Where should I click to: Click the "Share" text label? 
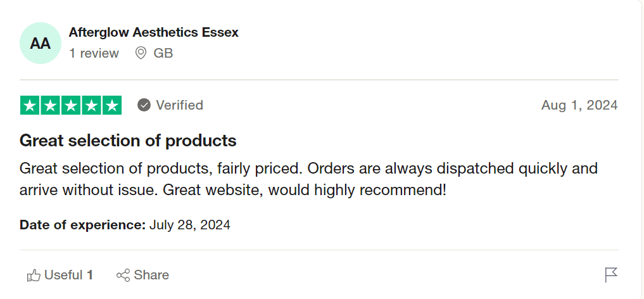(x=151, y=275)
